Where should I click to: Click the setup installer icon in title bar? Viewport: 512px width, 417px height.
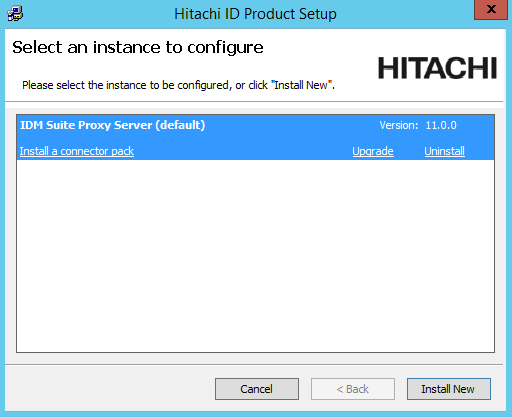coord(15,14)
